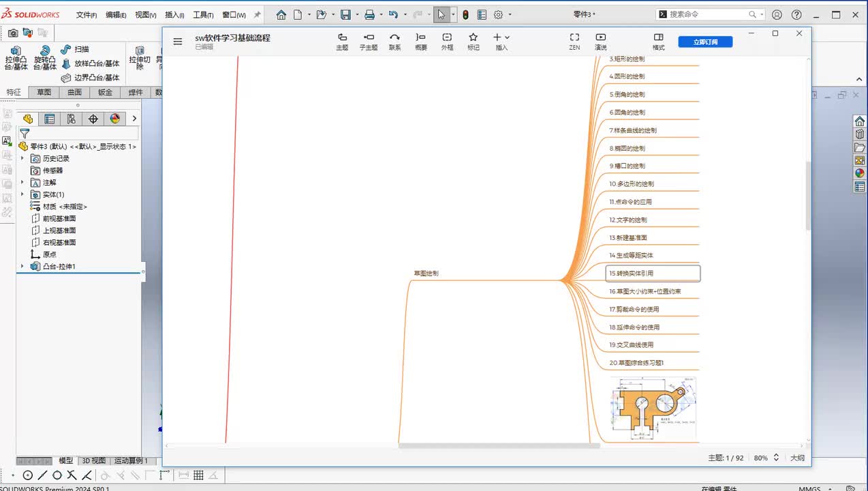The height and width of the screenshot is (491, 868).
Task: Click the Lofted Boss/Base (放样凸台/基体) tool
Action: tap(90, 63)
